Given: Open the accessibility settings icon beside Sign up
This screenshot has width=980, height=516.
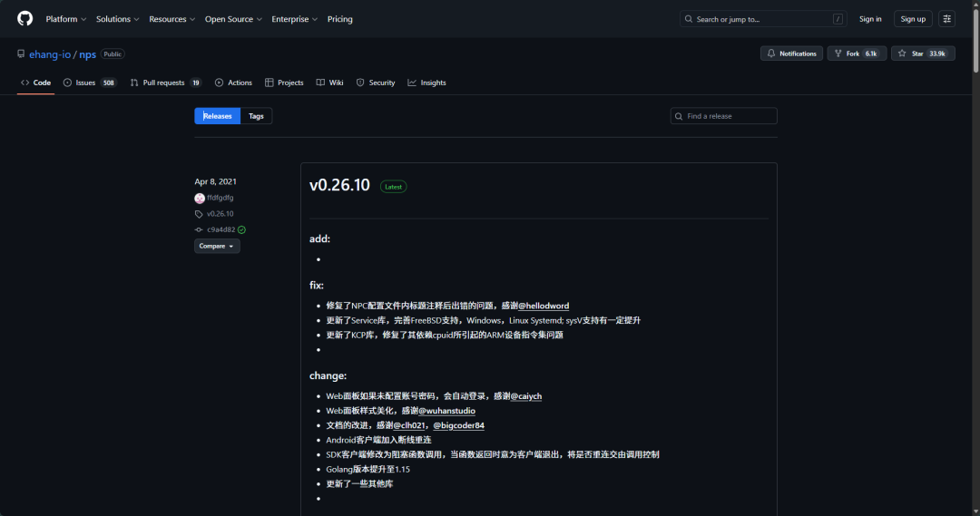Looking at the screenshot, I should 946,19.
